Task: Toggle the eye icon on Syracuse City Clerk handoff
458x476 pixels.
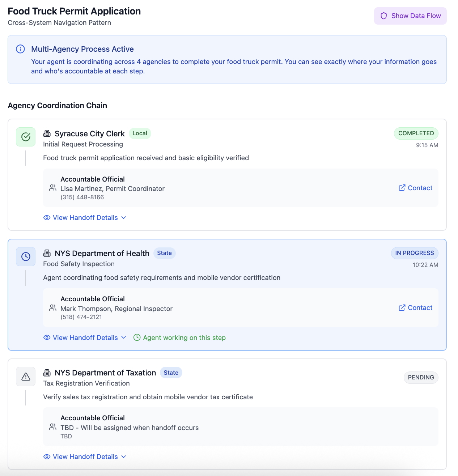Action: click(x=47, y=217)
